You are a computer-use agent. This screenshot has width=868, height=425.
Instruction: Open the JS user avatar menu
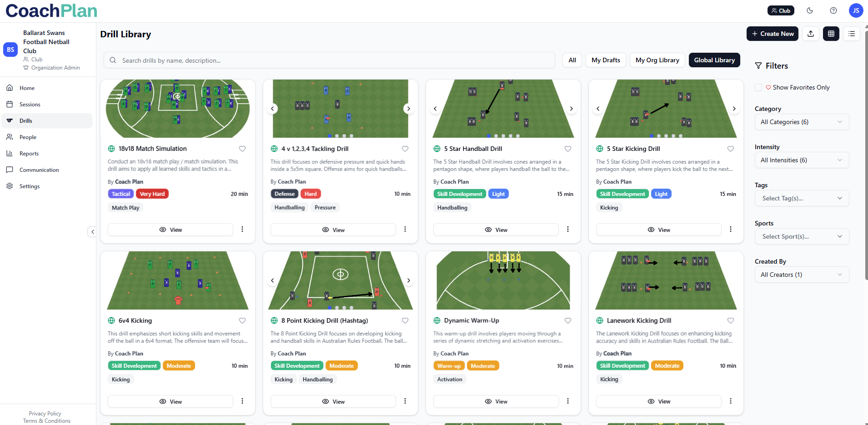click(856, 10)
